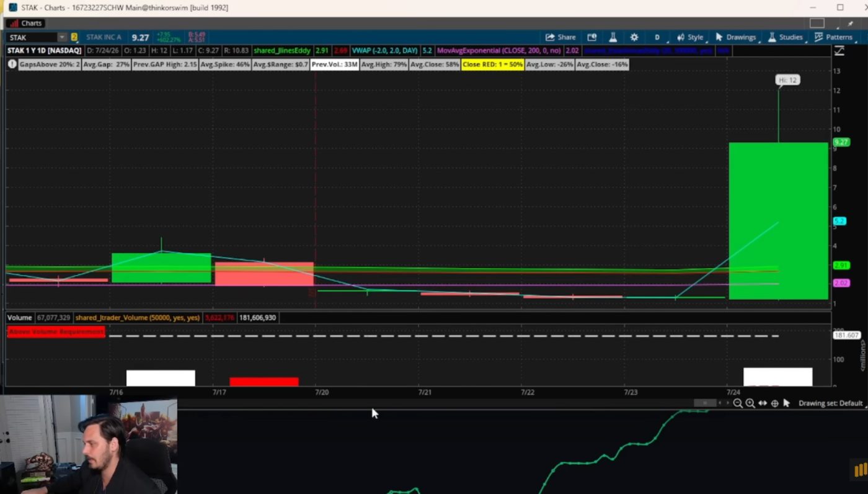This screenshot has width=868, height=494.
Task: Click the price axis scale toggle icon
Action: pos(839,51)
